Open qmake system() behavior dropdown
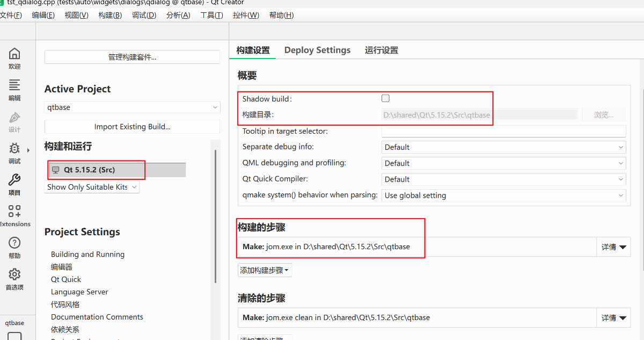This screenshot has height=340, width=644. (x=504, y=195)
